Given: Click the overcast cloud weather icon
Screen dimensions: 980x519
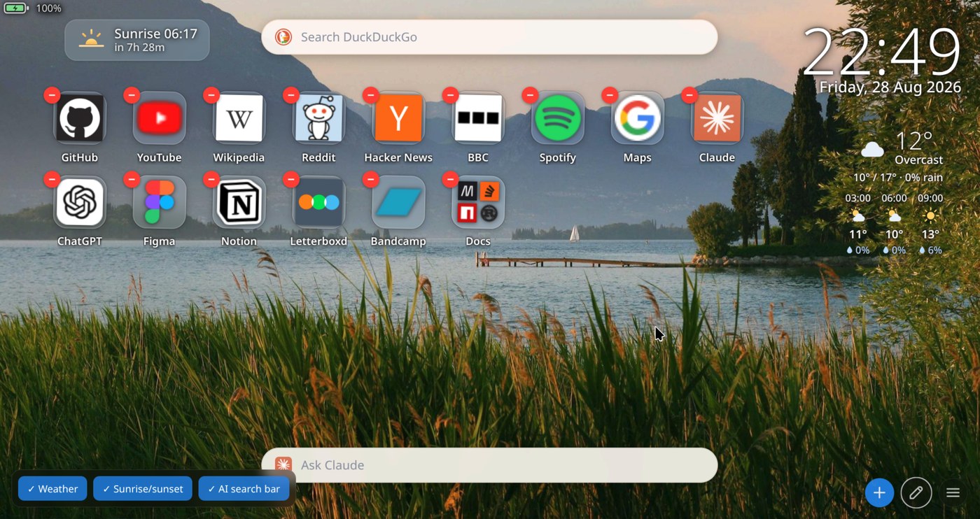Looking at the screenshot, I should [872, 149].
